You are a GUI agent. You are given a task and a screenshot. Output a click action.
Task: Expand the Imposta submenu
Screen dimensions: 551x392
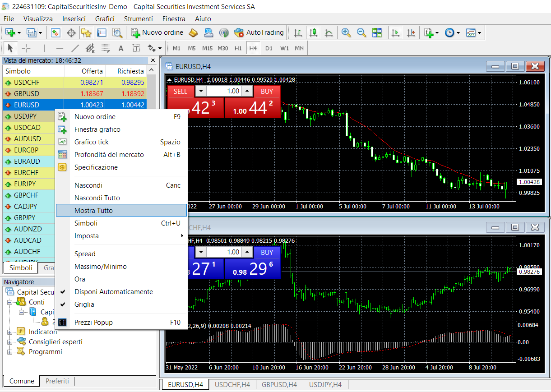(121, 235)
